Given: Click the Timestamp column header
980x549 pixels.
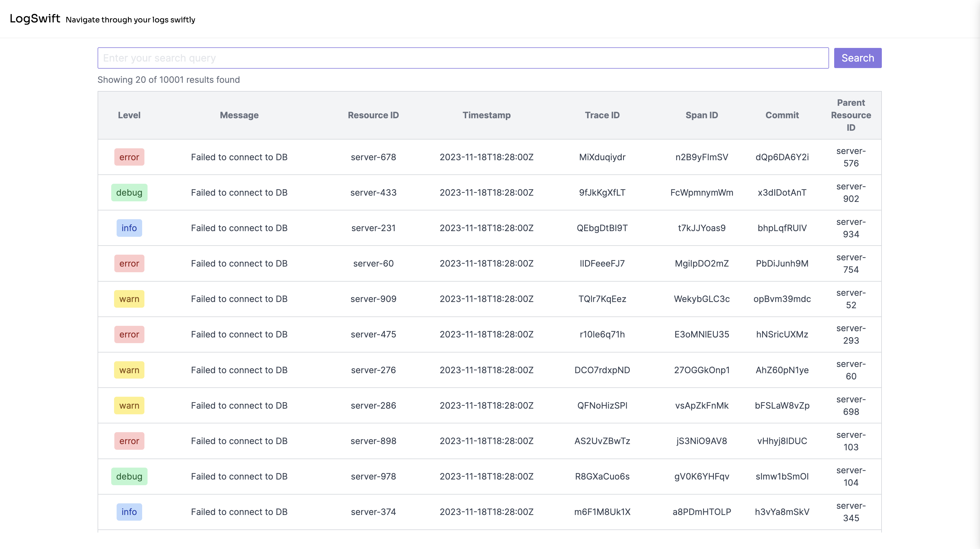Looking at the screenshot, I should click(486, 115).
